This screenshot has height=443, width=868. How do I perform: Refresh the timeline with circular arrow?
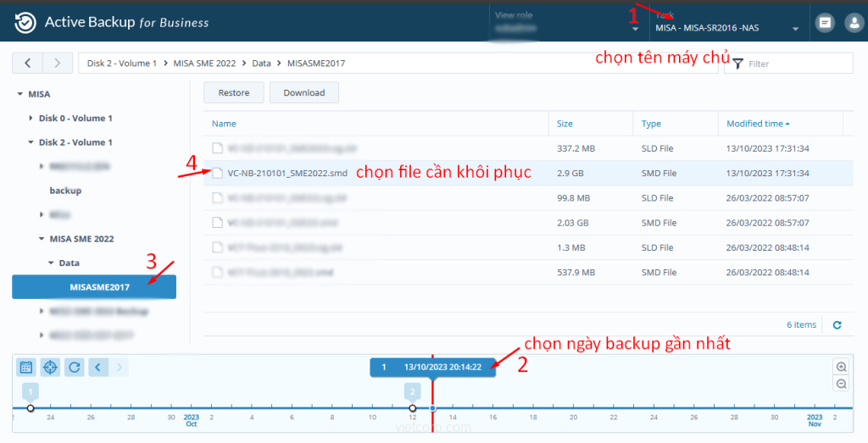pos(75,367)
